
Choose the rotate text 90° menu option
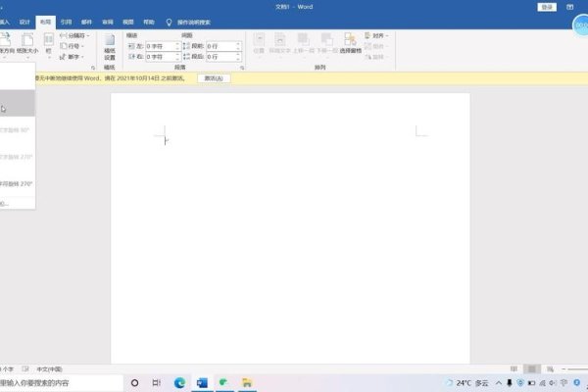18,130
